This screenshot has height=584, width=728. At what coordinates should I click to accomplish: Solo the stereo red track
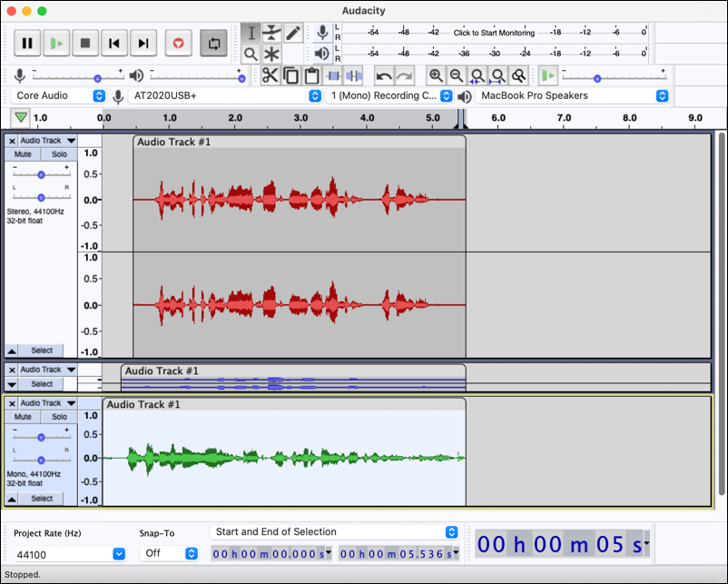pos(59,154)
